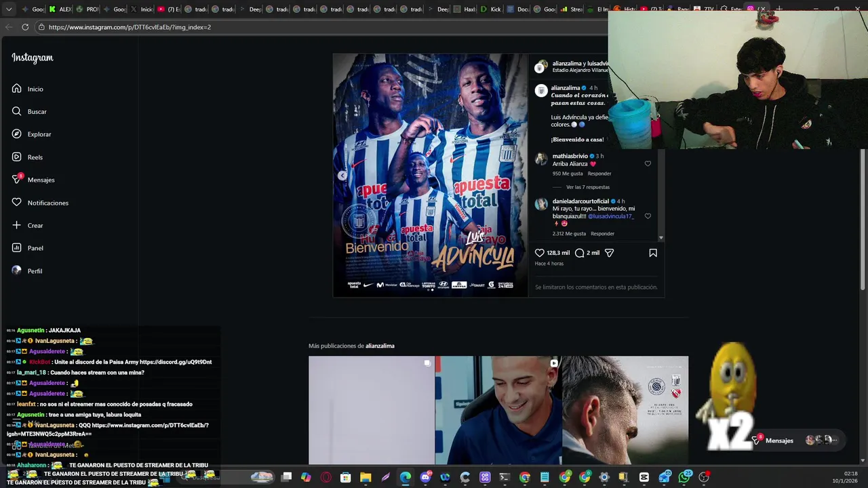Image resolution: width=868 pixels, height=488 pixels.
Task: Like danieladarcourtoficial's comment
Action: coord(648,216)
